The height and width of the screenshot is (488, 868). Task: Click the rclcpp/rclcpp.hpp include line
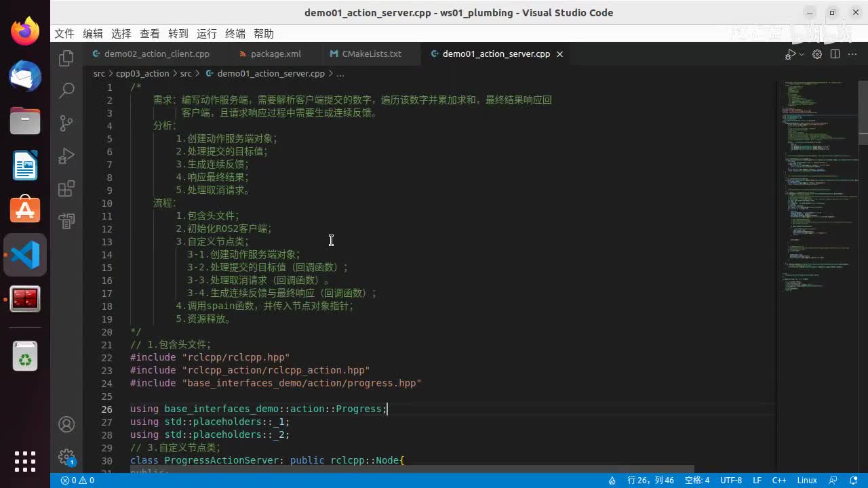210,358
